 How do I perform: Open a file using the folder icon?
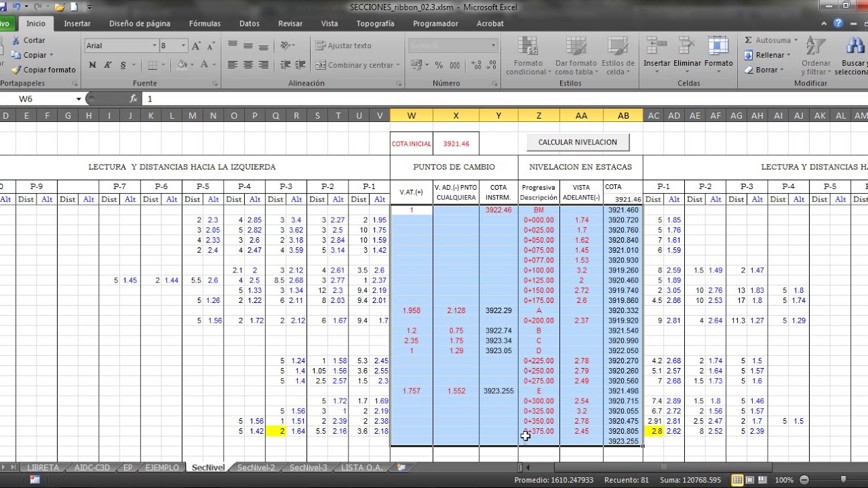60,7
